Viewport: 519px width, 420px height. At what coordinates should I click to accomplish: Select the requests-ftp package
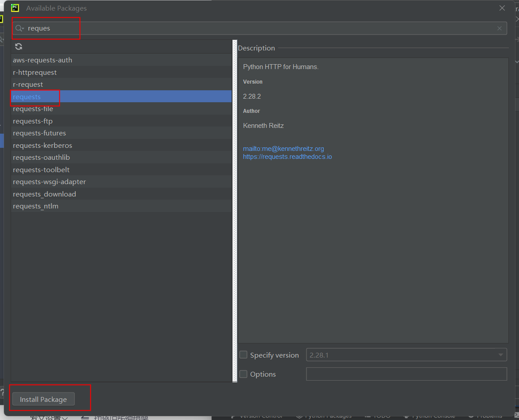pyautogui.click(x=121, y=121)
